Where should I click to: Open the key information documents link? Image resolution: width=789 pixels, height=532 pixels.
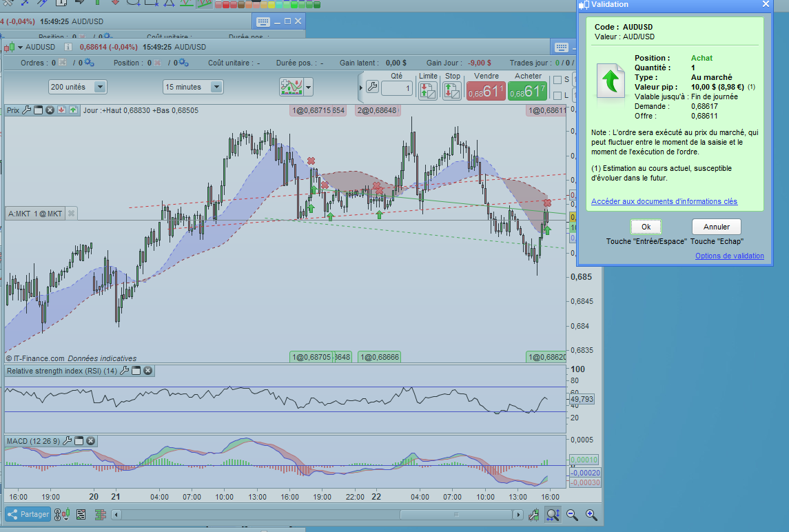point(664,201)
